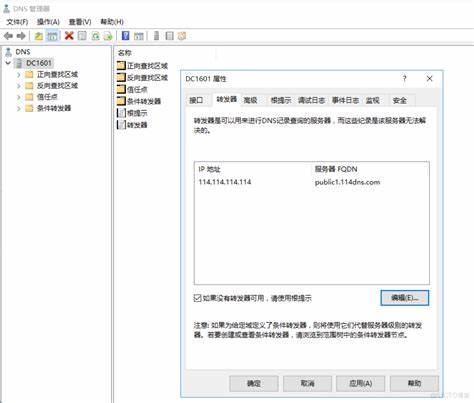
Task: Click the export list toolbar icon
Action: coord(108,36)
